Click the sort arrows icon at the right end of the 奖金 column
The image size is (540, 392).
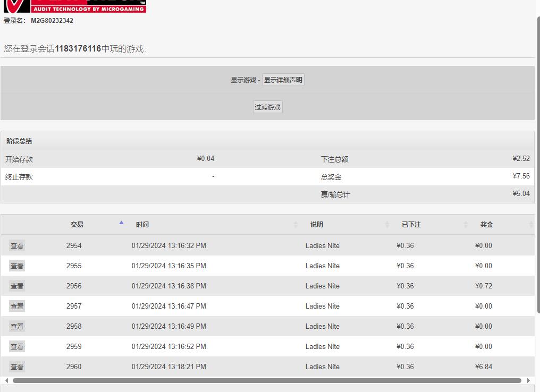tap(531, 224)
